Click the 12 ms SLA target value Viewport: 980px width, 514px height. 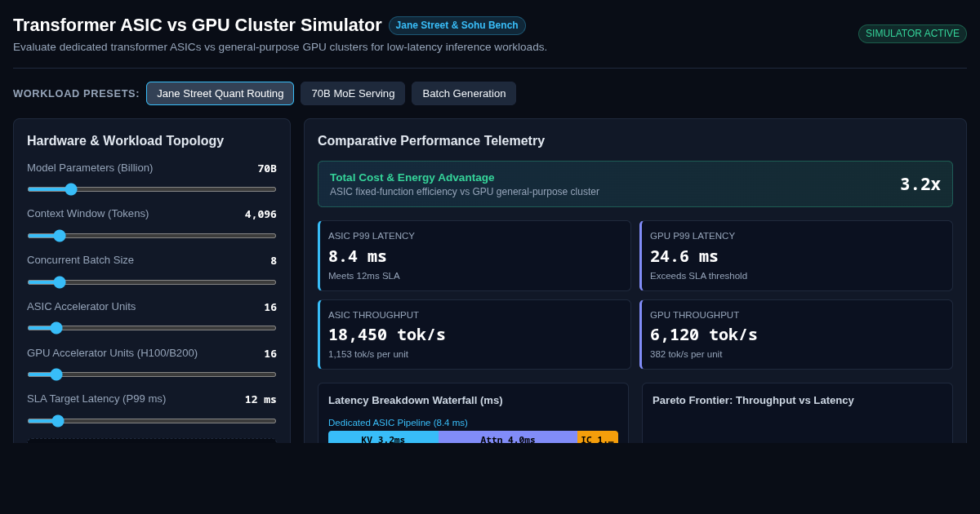pos(261,400)
